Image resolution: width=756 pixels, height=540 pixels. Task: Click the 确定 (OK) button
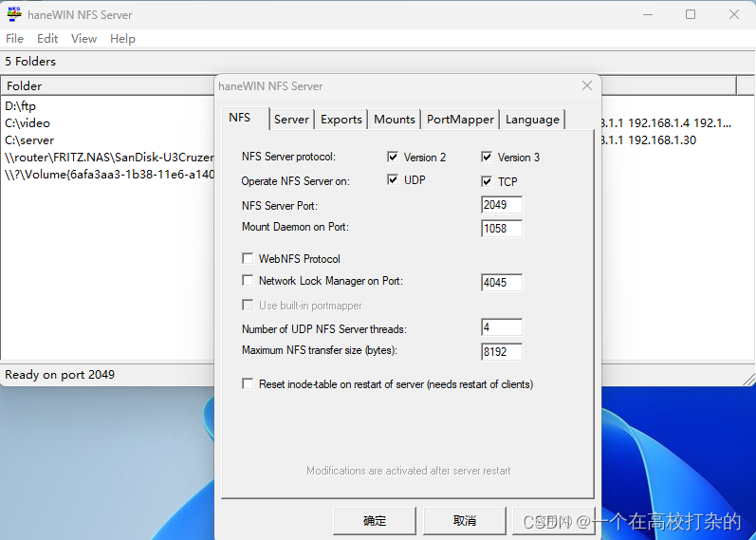point(374,521)
